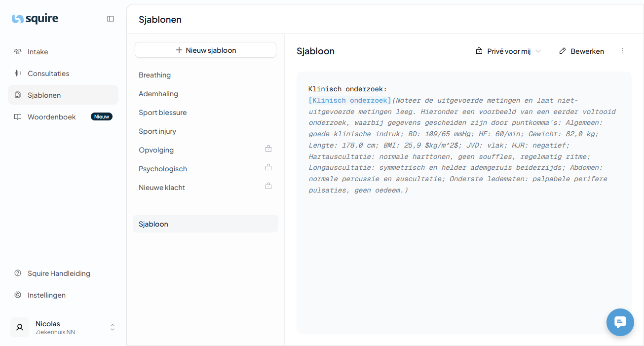Click the Klinisch onderzoek: heading text

point(348,89)
